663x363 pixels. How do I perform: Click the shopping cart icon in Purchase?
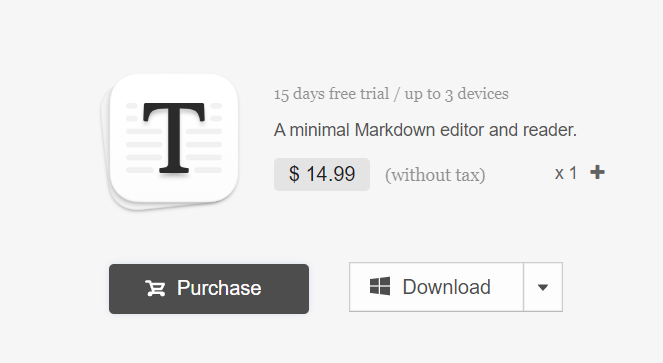tap(155, 289)
